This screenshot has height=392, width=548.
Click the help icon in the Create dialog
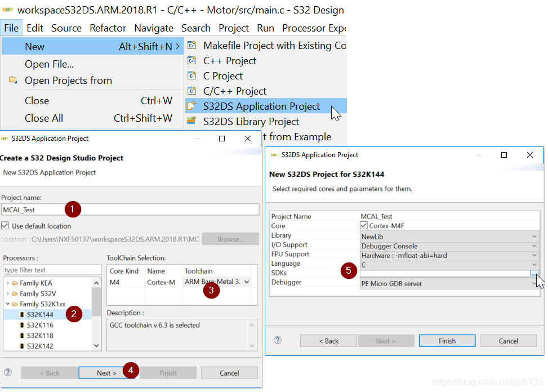tap(7, 373)
